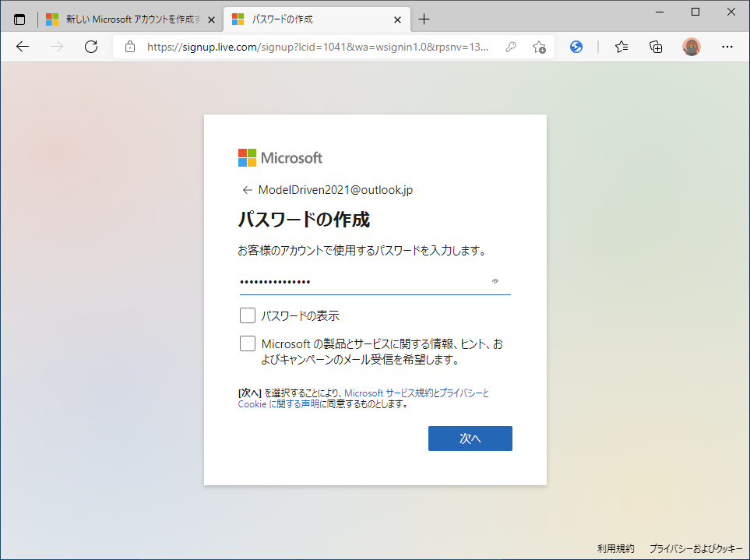Open Microsoft サービス規約 link
This screenshot has width=750, height=560.
tap(389, 393)
